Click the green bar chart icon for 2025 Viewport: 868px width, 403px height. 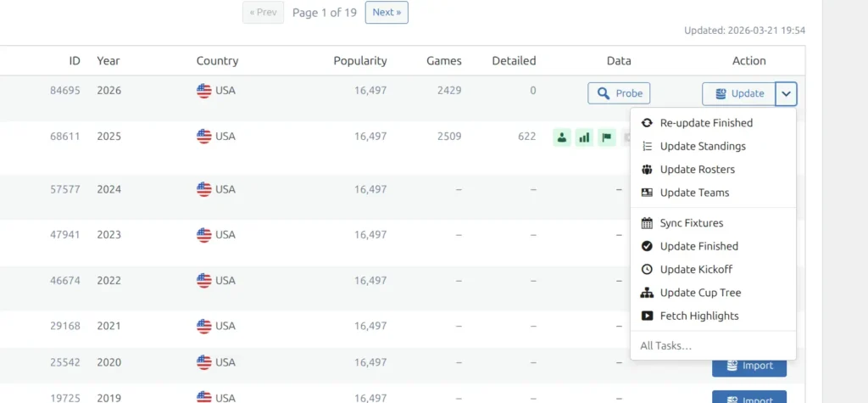click(584, 137)
